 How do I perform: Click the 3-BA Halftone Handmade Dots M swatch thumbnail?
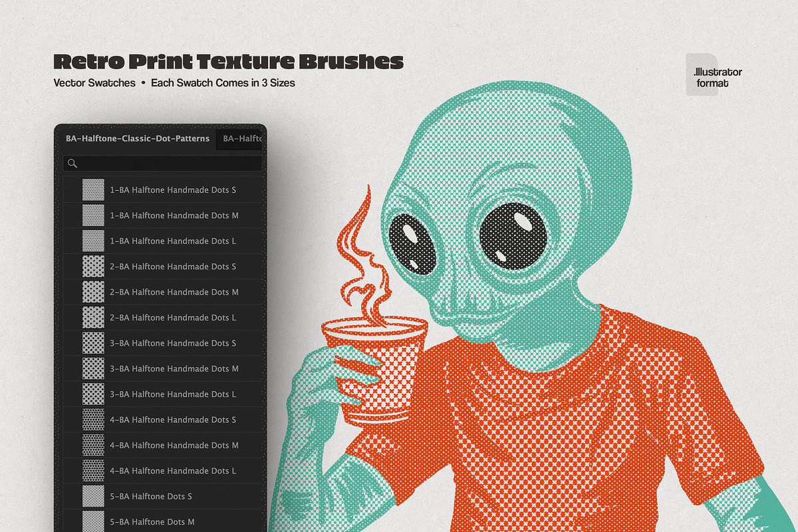[93, 368]
